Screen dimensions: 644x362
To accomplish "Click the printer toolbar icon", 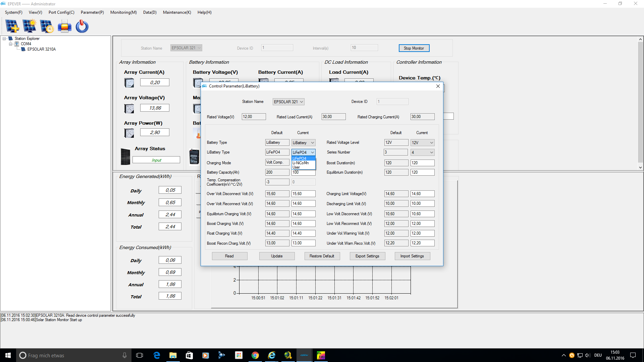I will [x=64, y=26].
